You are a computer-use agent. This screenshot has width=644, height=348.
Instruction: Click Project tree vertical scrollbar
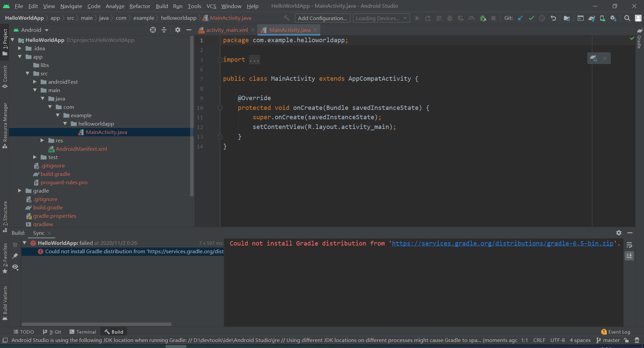[x=192, y=116]
